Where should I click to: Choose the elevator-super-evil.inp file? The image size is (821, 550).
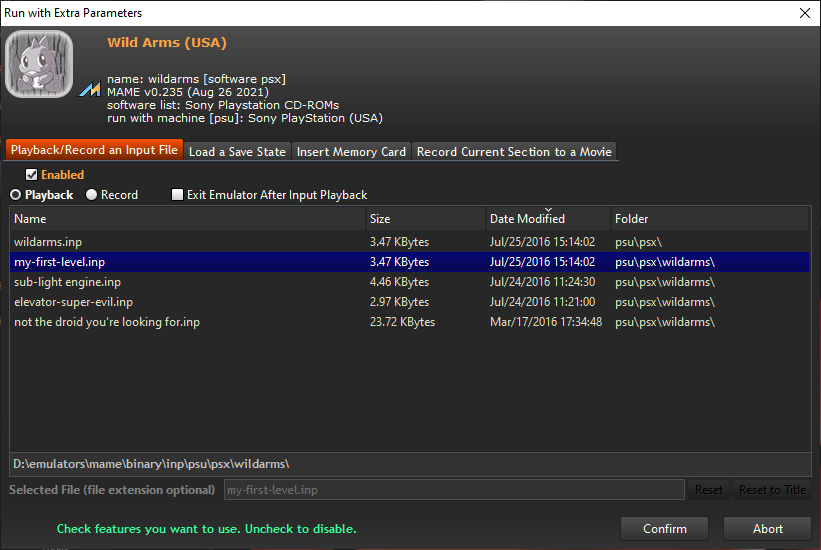tap(73, 302)
